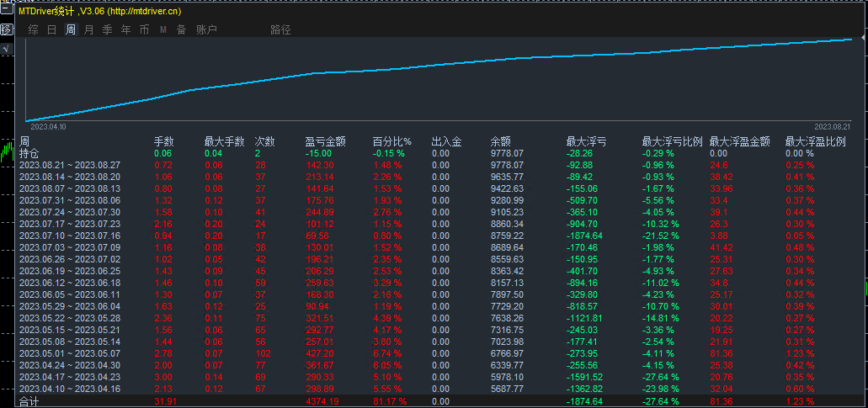This screenshot has width=868, height=408.
Task: Click total percentage 81.17 %
Action: coord(389,402)
